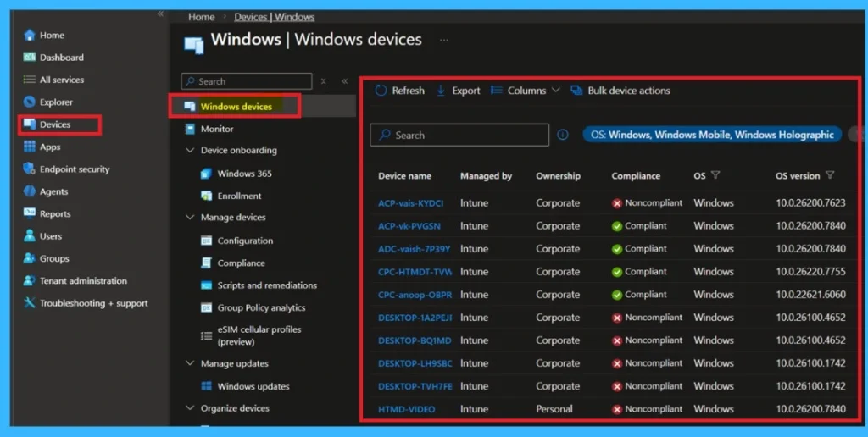Click the Personal ownership cell
Image resolution: width=868 pixels, height=437 pixels.
pos(554,409)
